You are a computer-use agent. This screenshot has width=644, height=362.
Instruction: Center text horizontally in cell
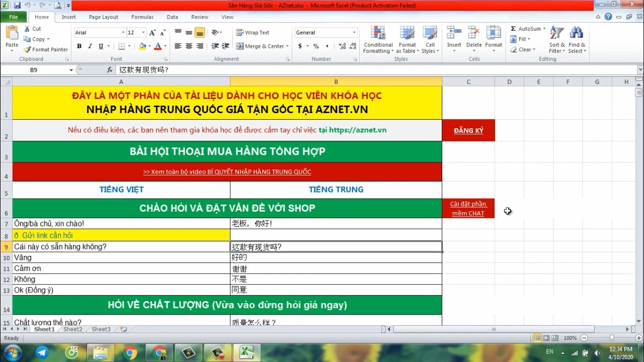[189, 46]
